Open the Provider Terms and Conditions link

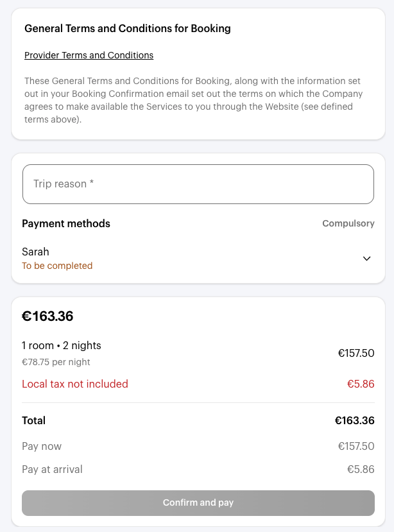(89, 55)
